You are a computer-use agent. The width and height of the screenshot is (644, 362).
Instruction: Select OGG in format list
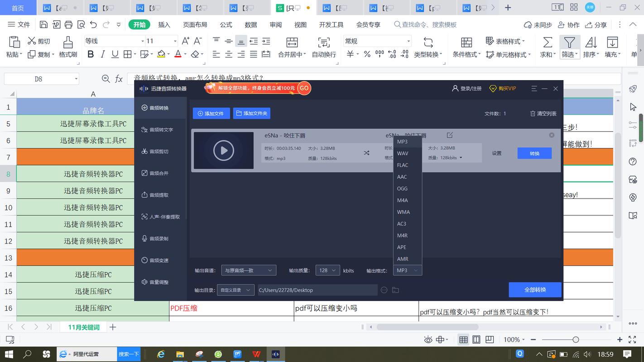(x=408, y=189)
